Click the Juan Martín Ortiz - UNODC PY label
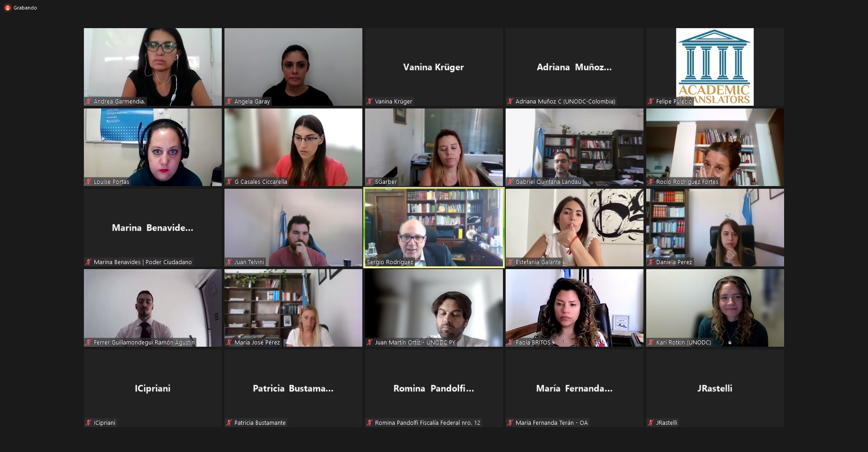 (415, 343)
